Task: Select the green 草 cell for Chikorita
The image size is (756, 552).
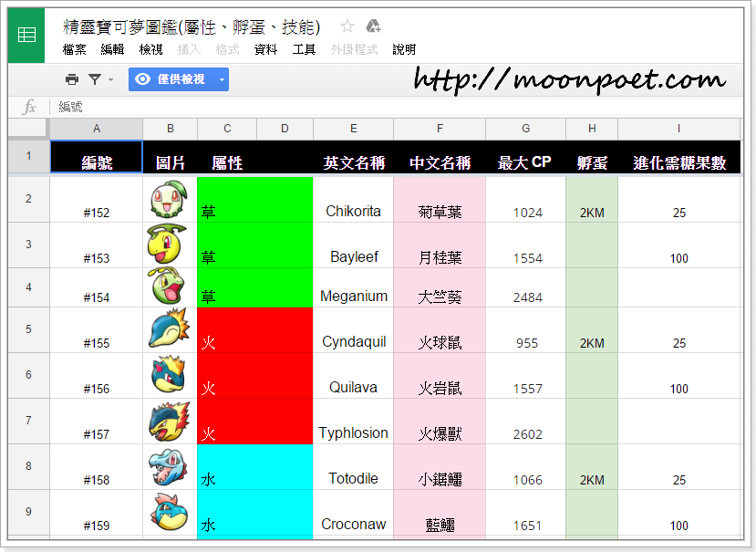Action: [254, 200]
